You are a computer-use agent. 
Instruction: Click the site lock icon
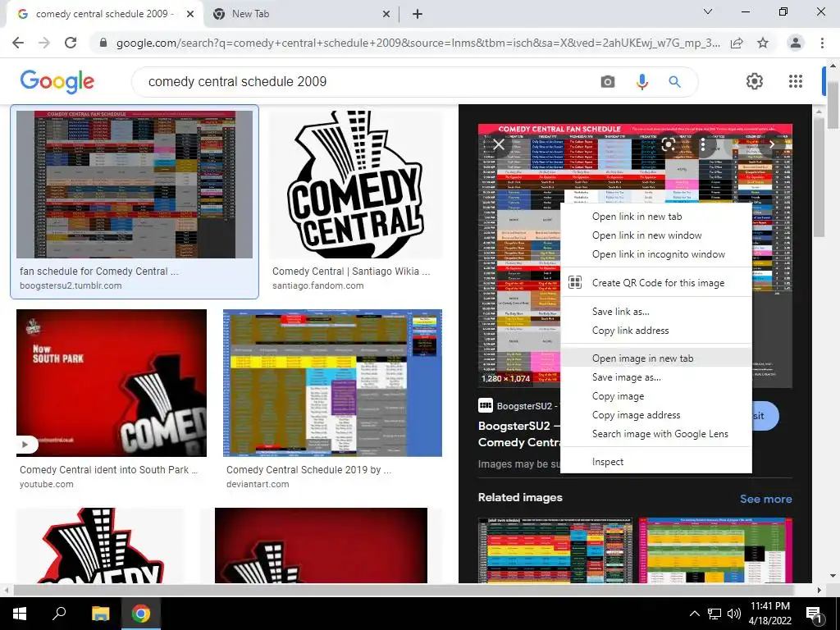click(103, 43)
